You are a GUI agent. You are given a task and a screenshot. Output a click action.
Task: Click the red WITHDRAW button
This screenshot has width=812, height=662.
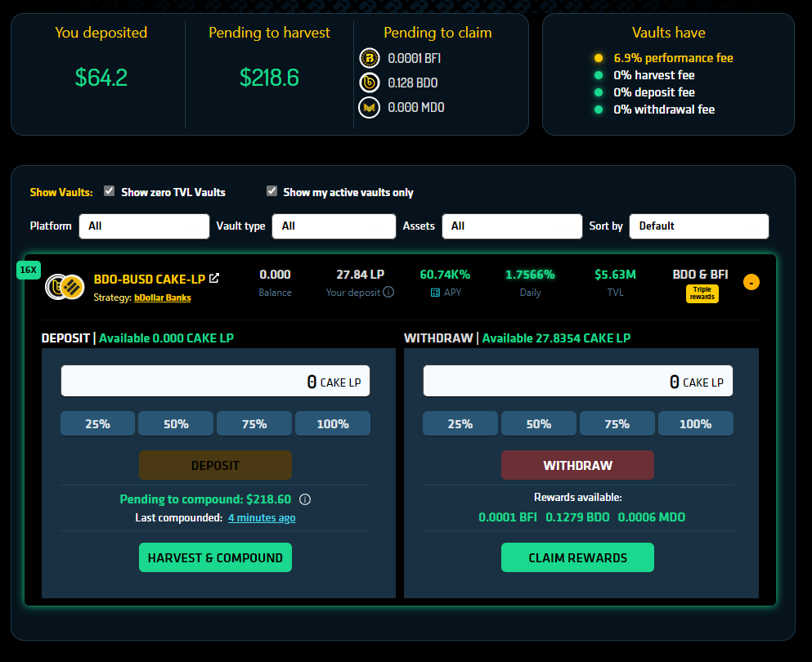[x=577, y=465]
